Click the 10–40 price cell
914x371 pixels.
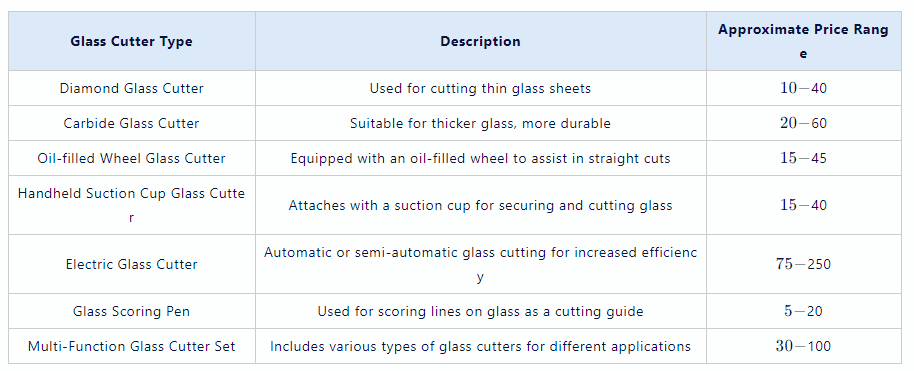(803, 89)
